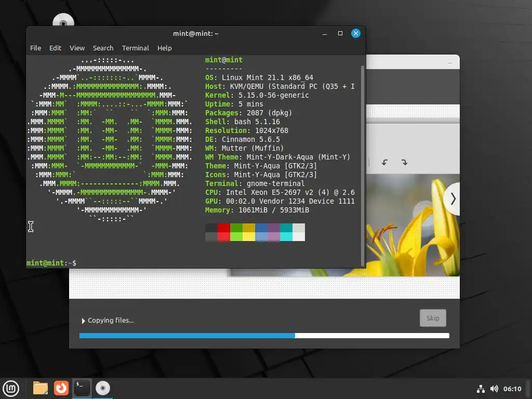Click the 'Shell: bash 5.1.16' line
Screen dimensions: 532x399
[x=242, y=122]
